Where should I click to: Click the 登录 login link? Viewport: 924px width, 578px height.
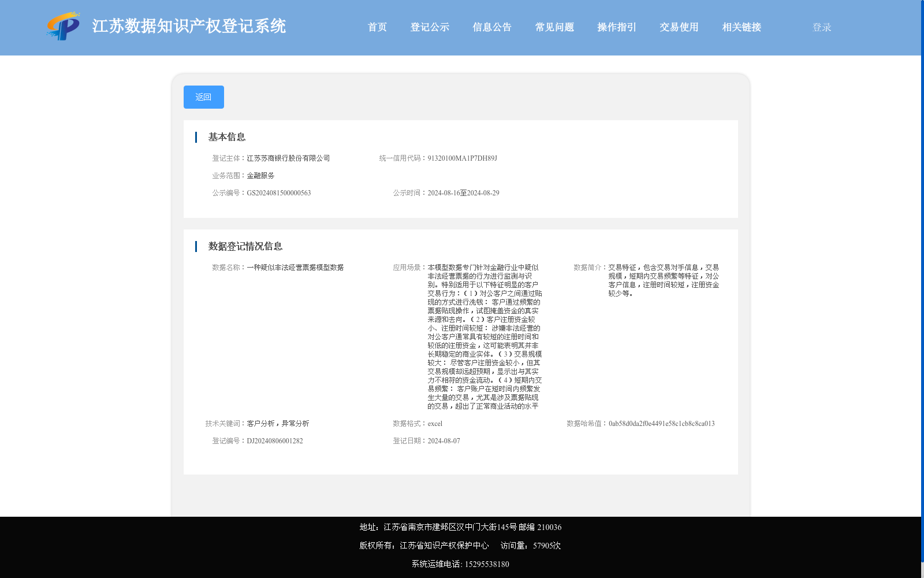(822, 27)
